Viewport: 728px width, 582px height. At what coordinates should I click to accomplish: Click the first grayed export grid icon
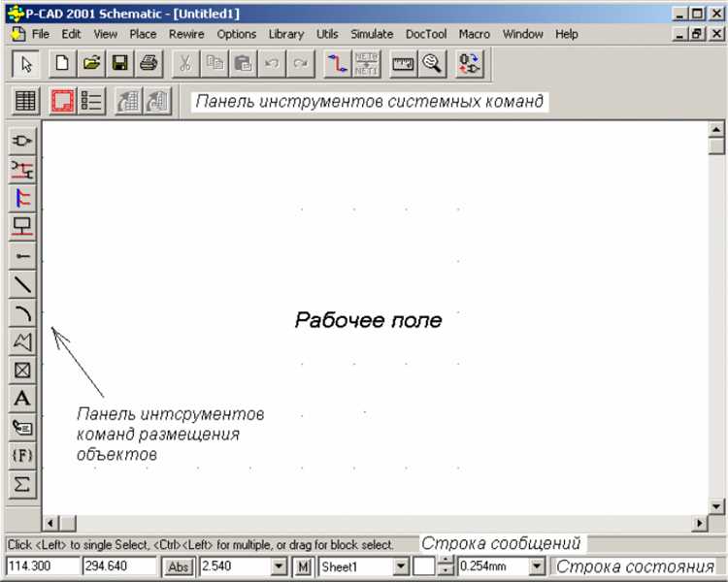click(x=128, y=101)
